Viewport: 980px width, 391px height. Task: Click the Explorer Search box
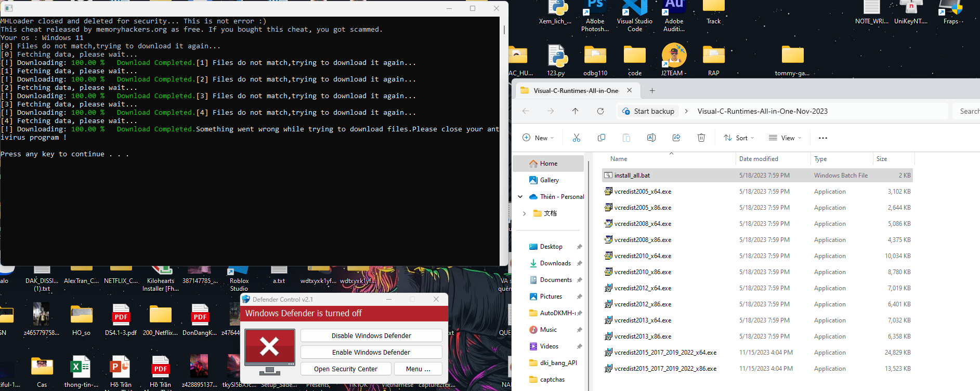pyautogui.click(x=967, y=111)
